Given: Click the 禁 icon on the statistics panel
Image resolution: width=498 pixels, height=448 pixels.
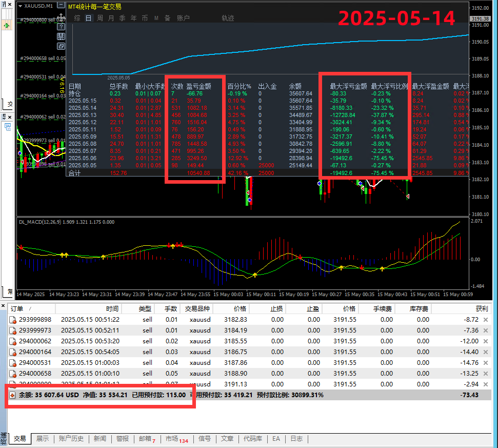Looking at the screenshot, I should [x=61, y=36].
